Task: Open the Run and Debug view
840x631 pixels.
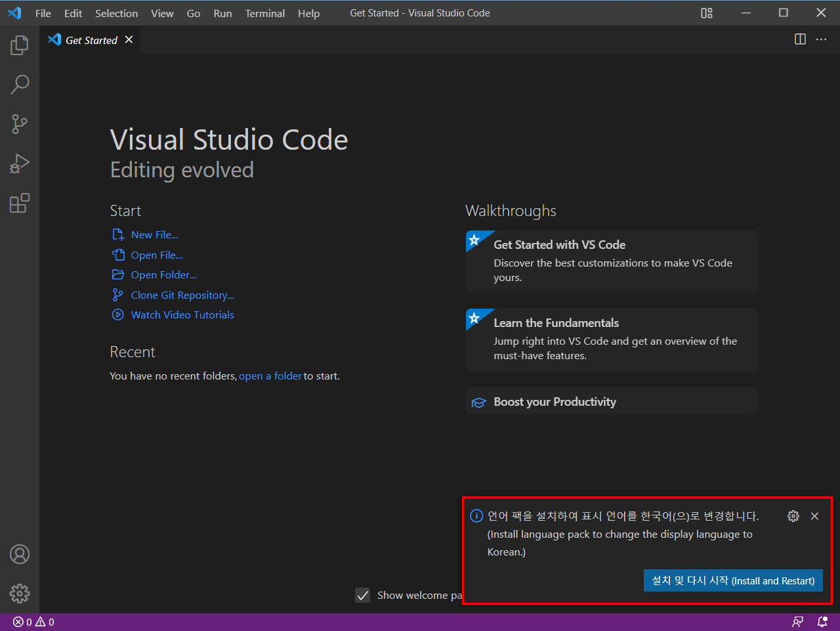Action: click(20, 163)
